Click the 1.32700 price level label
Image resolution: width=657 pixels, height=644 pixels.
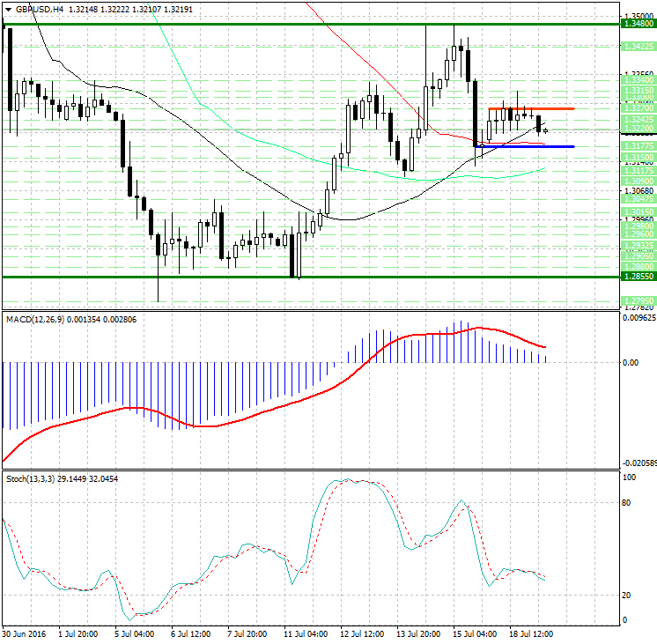(639, 108)
